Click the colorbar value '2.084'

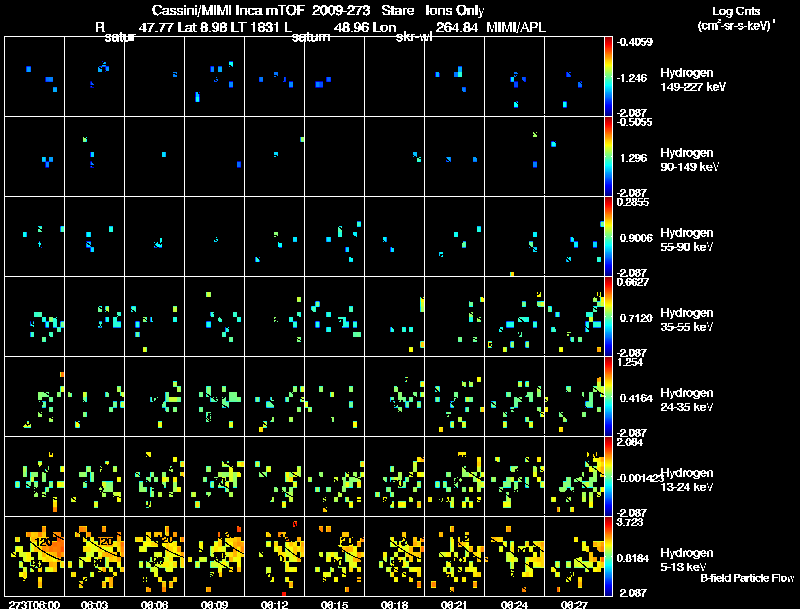pyautogui.click(x=630, y=442)
